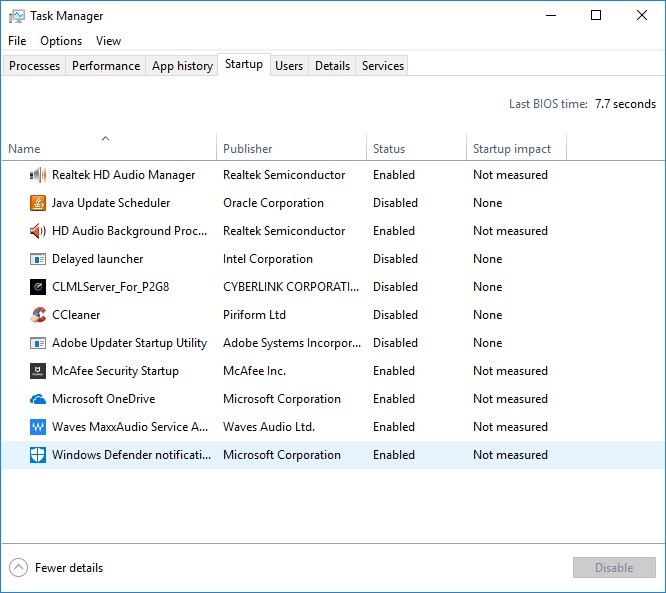Switch to the Processes tab
Image resolution: width=666 pixels, height=593 pixels.
[34, 66]
